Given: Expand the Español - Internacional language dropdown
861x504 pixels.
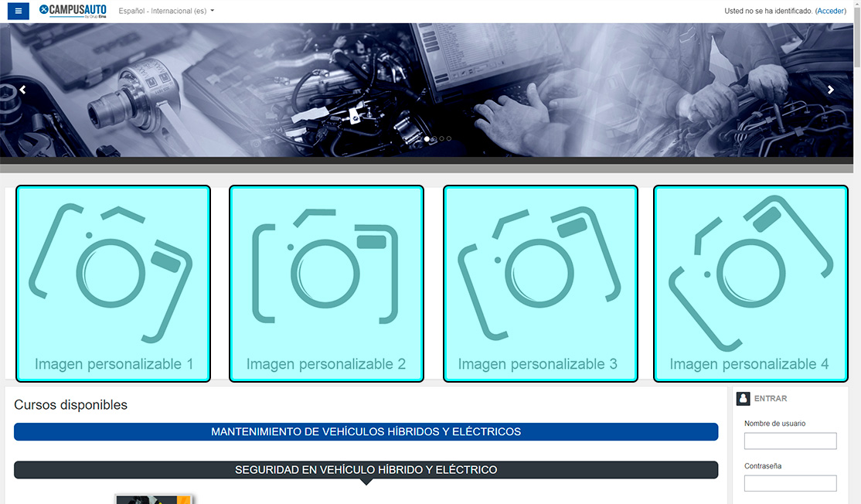Looking at the screenshot, I should click(166, 11).
